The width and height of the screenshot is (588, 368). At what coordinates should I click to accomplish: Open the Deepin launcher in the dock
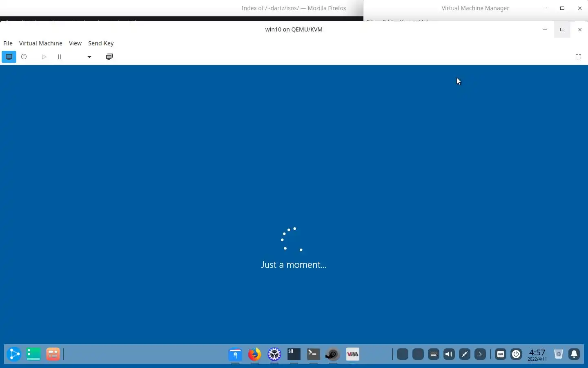pos(14,354)
